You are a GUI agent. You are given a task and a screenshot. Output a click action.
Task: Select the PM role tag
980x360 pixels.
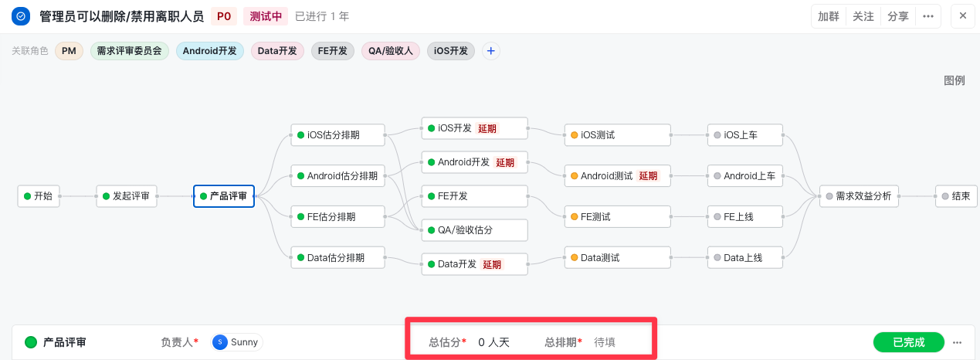[x=69, y=51]
